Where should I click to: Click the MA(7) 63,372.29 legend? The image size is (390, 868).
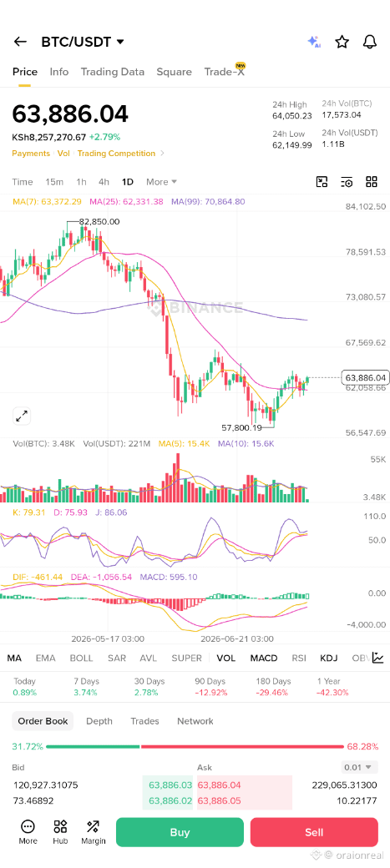coord(47,201)
